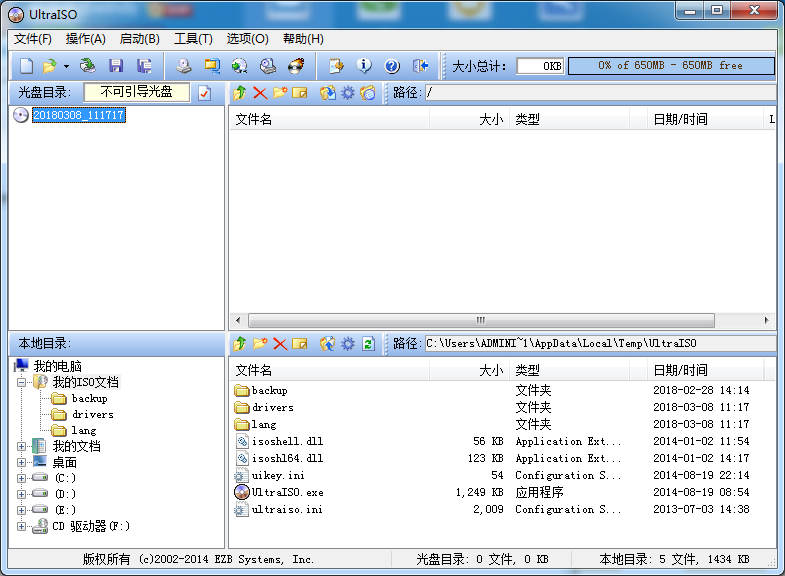Click the gear properties icon in disc image toolbar
This screenshot has height=576, width=785.
tap(347, 93)
